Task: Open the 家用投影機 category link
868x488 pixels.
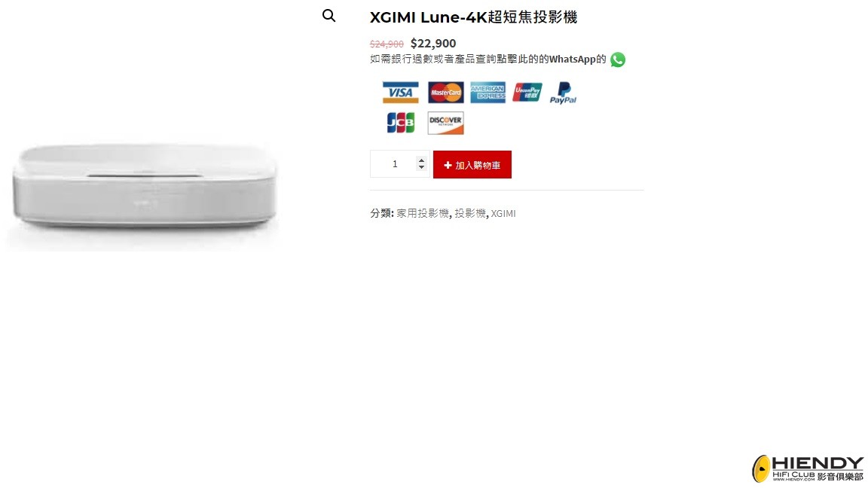Action: tap(423, 213)
